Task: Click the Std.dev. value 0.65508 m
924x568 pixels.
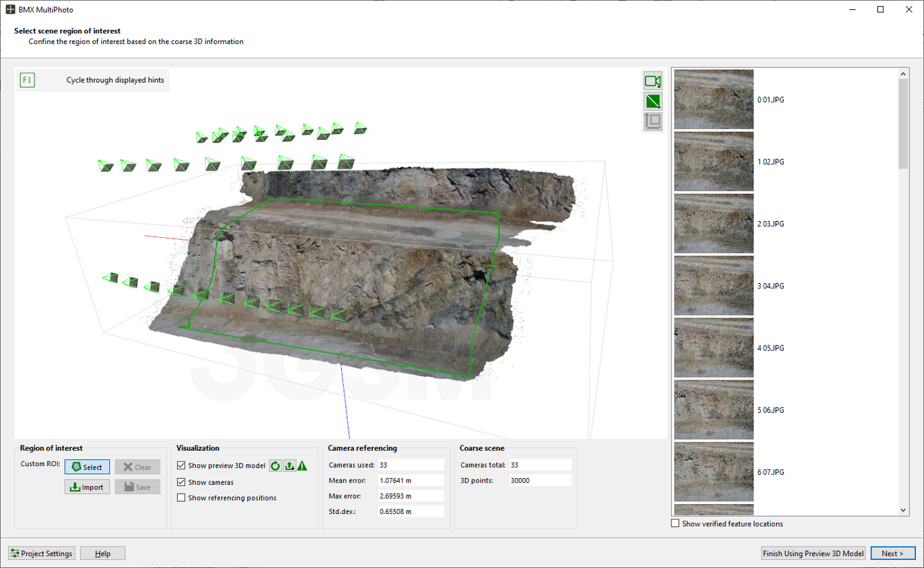Action: [x=410, y=511]
